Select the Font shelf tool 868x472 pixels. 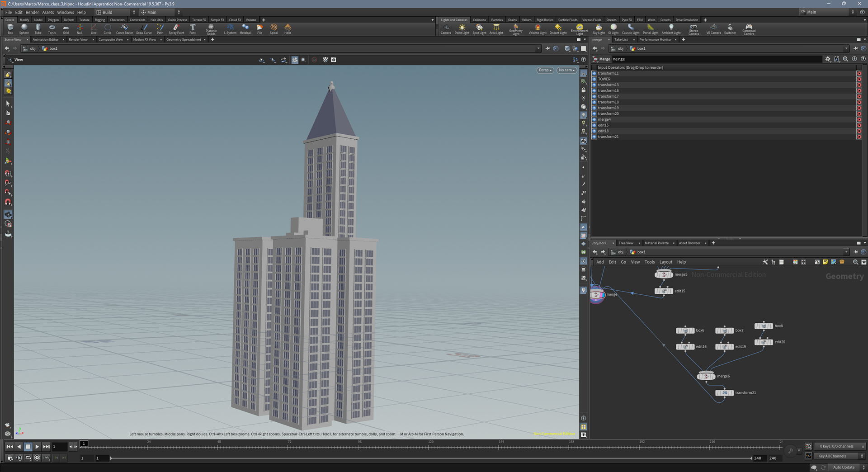(x=193, y=29)
